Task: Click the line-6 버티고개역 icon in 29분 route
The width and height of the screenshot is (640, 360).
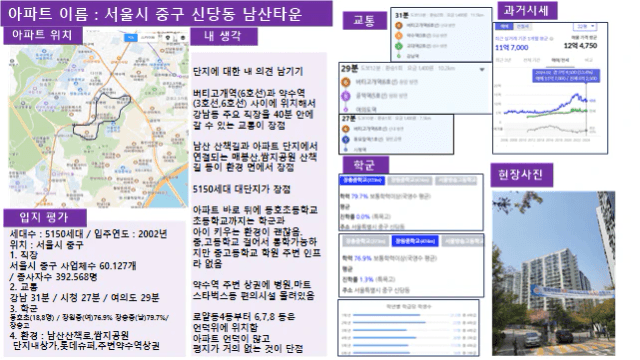Action: click(x=346, y=82)
